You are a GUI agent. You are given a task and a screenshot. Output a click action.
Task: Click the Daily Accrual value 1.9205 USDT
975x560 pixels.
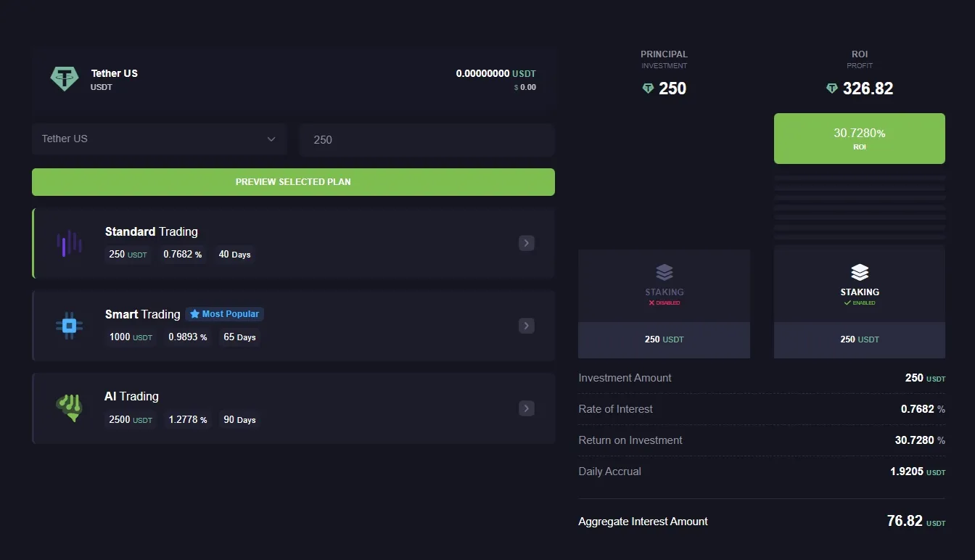coord(918,472)
